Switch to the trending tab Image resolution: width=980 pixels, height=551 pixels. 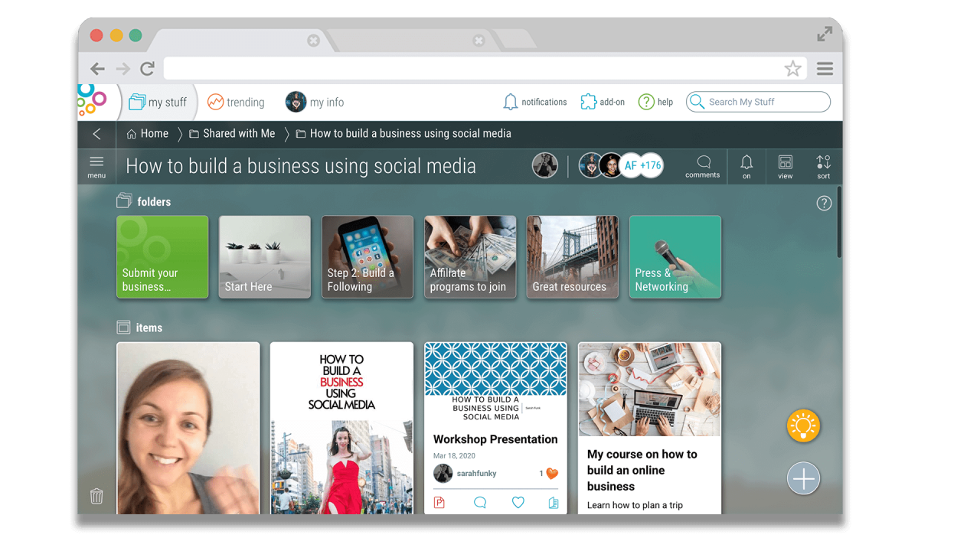235,101
